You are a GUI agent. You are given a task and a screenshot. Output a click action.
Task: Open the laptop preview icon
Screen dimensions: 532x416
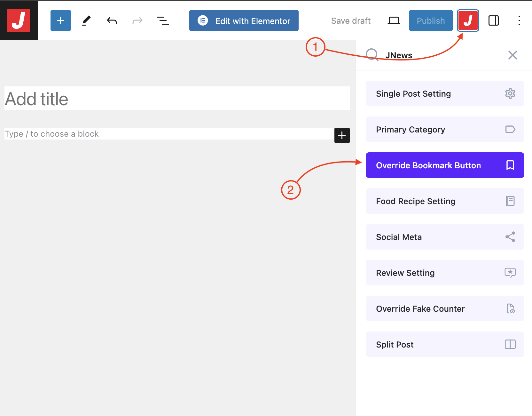394,20
